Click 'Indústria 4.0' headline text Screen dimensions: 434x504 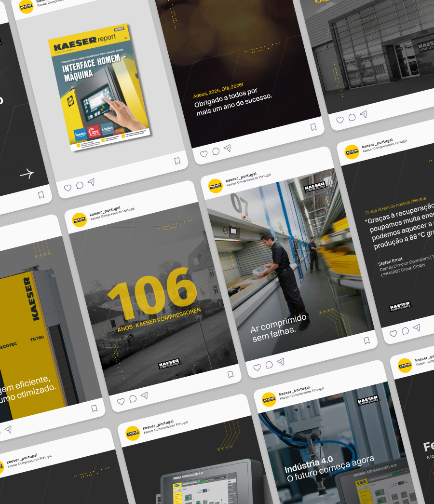tap(309, 464)
